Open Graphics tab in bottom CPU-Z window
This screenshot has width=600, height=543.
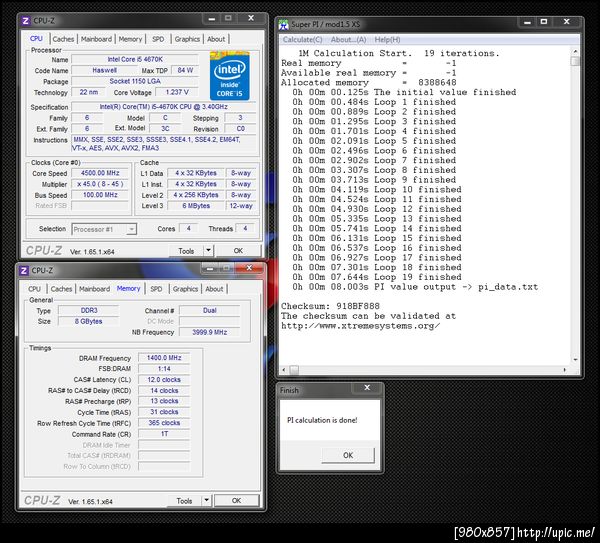(x=185, y=289)
